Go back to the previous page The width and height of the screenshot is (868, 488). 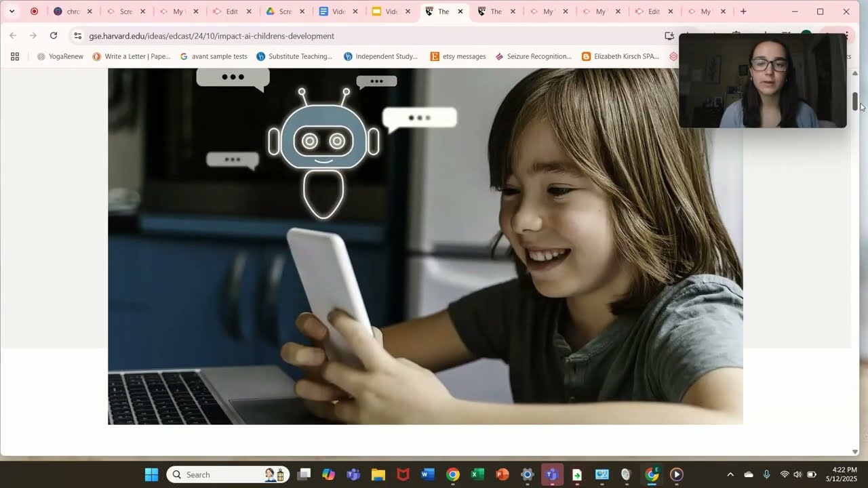point(13,35)
